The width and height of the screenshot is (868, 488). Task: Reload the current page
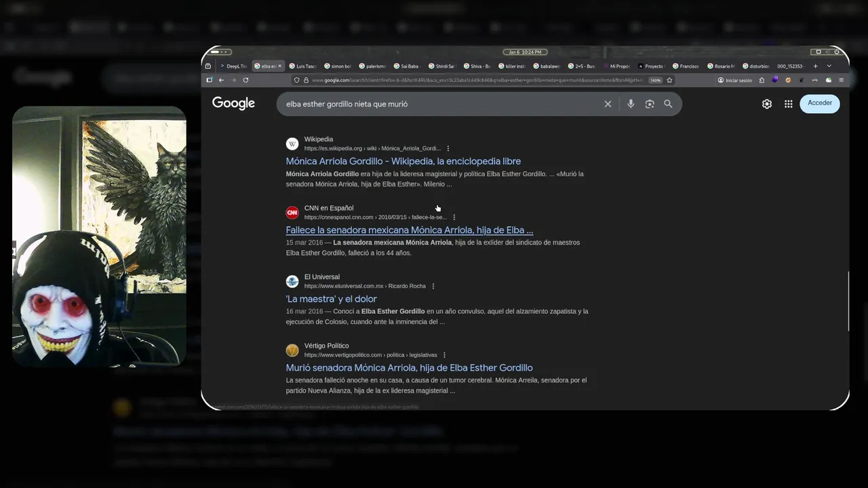[245, 80]
